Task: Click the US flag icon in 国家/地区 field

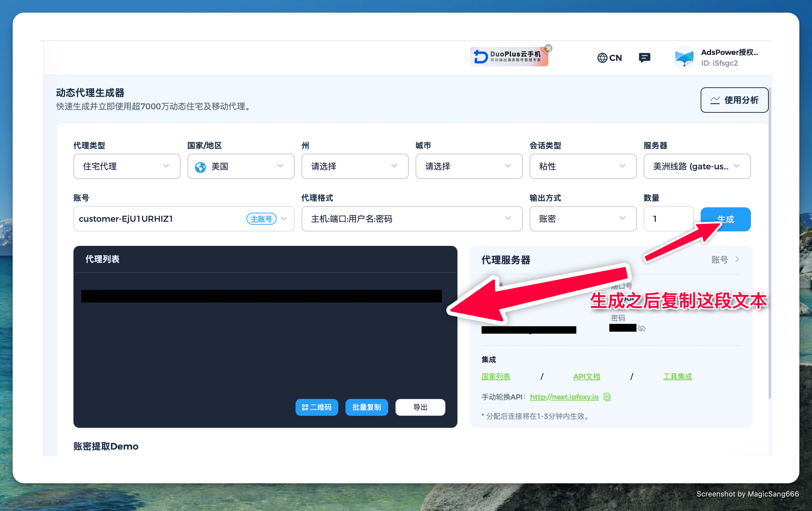Action: [200, 166]
